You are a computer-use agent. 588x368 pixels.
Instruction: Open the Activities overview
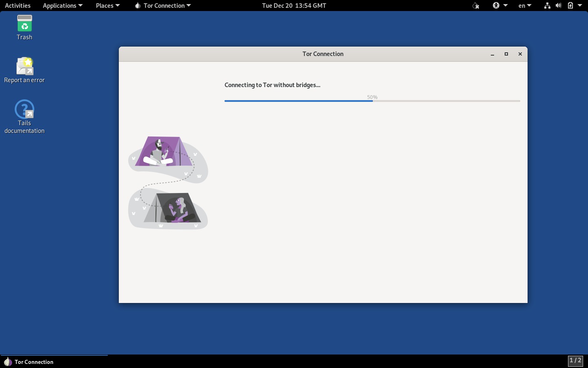click(18, 5)
